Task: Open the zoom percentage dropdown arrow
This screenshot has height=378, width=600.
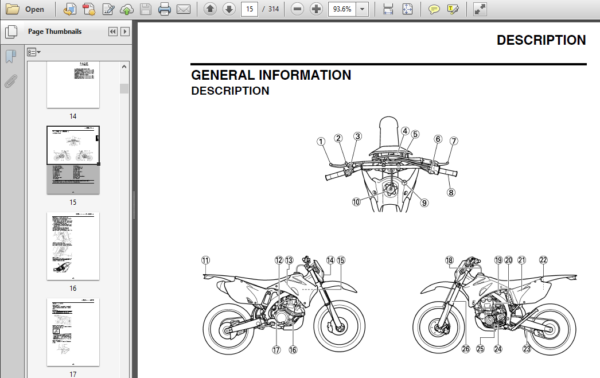Action: pyautogui.click(x=362, y=9)
